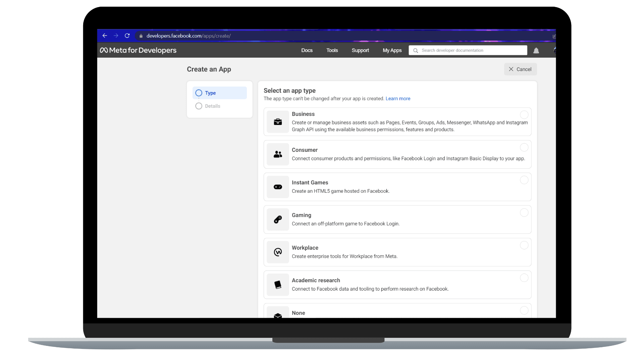Switch to the Details step
Image resolution: width=644 pixels, height=362 pixels.
click(212, 106)
